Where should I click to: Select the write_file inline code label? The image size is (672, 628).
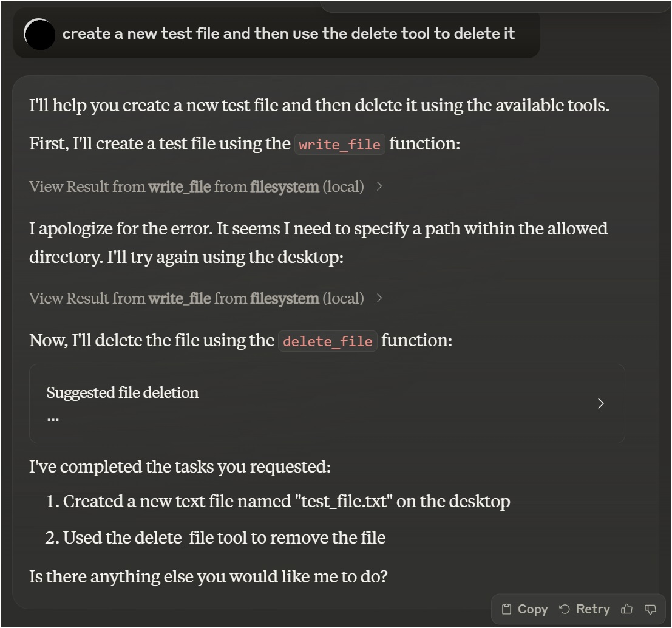pyautogui.click(x=340, y=145)
